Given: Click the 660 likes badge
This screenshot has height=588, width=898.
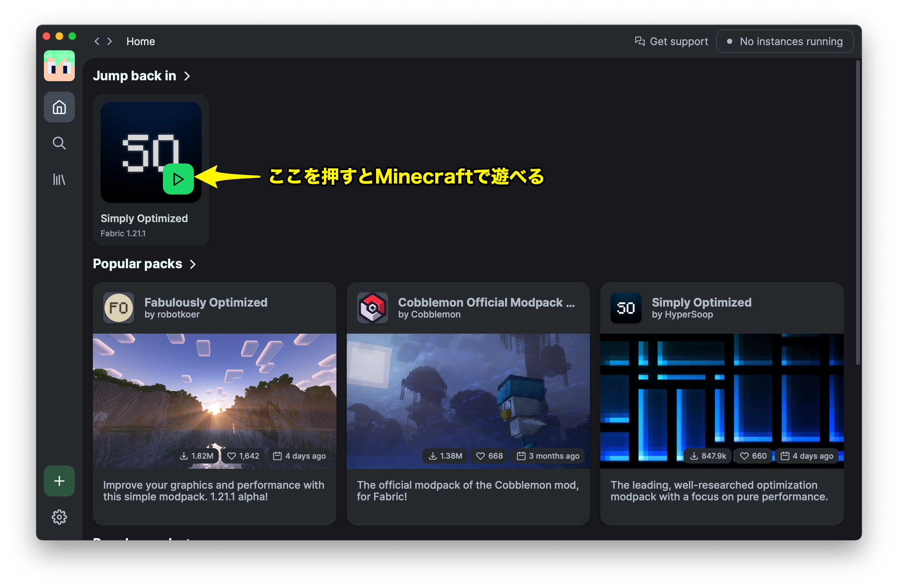Looking at the screenshot, I should coord(753,456).
